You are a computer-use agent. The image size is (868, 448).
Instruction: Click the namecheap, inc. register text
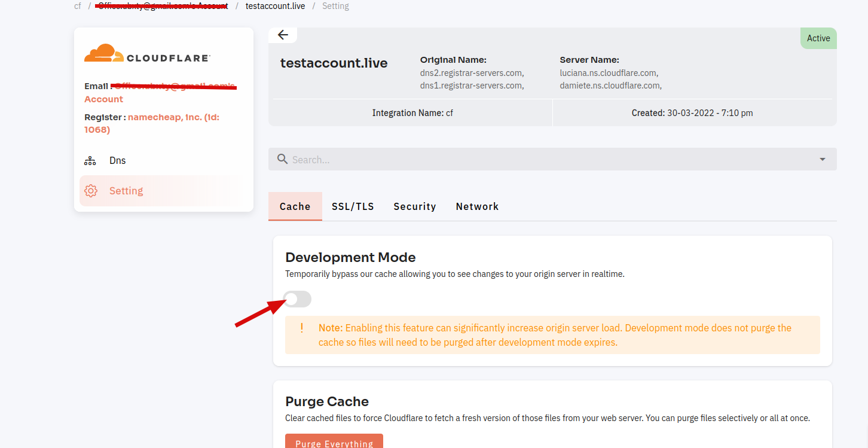pos(152,123)
